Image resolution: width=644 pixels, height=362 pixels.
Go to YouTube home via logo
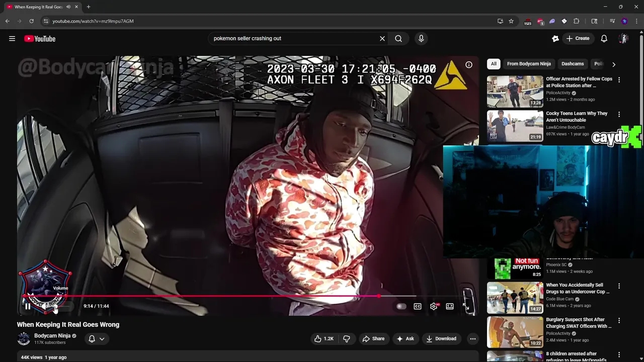click(x=40, y=39)
